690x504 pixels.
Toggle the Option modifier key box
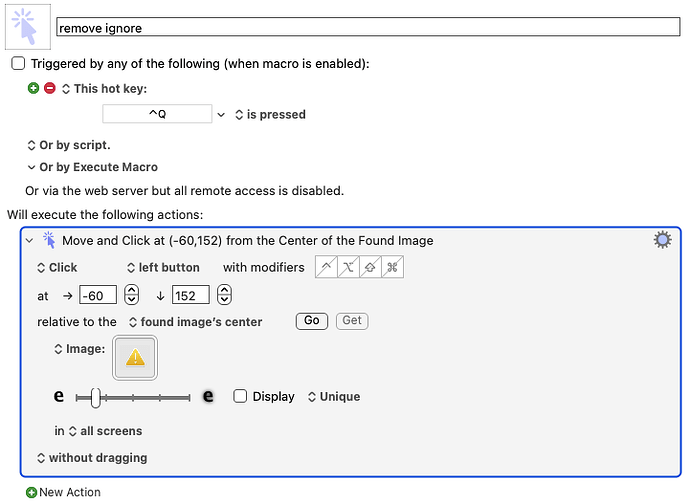click(x=349, y=267)
